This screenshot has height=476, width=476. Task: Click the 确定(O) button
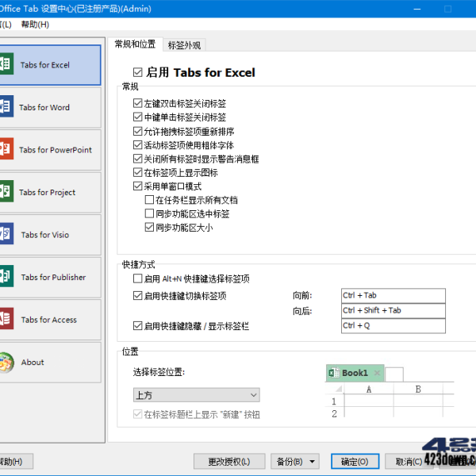355,462
